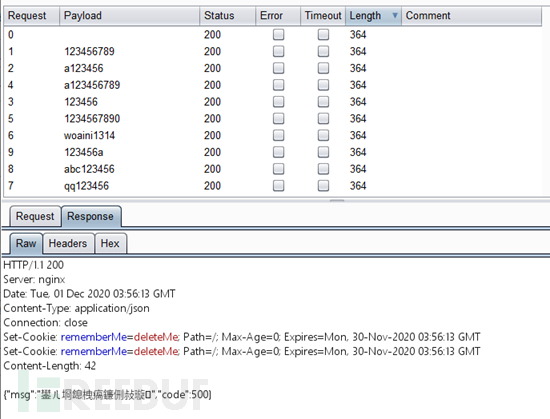The width and height of the screenshot is (550, 419).
Task: Open the Headers view tab
Action: coord(68,243)
